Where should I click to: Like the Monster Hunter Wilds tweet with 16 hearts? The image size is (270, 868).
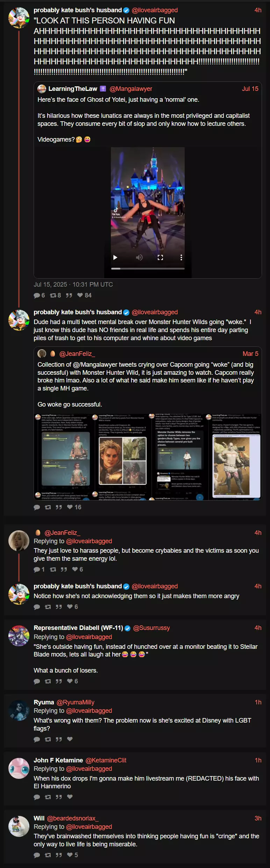coord(74,507)
